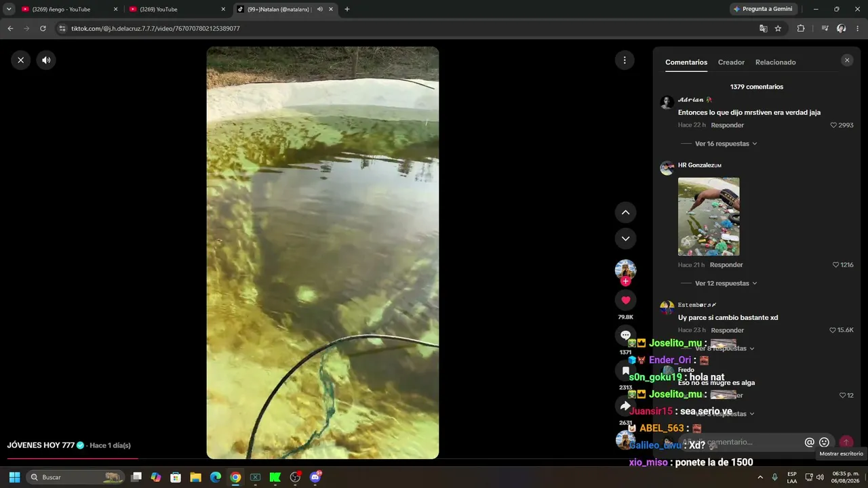This screenshot has width=868, height=488.
Task: Open a new browser tab
Action: pos(347,9)
